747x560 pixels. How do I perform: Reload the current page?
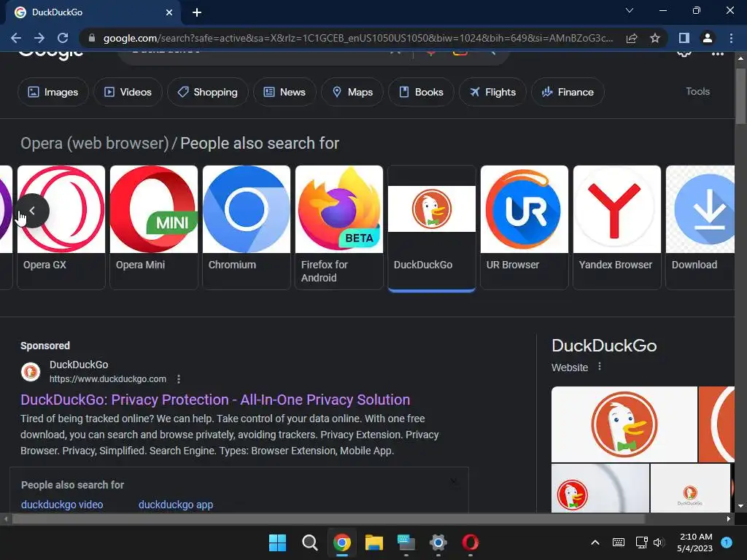point(63,38)
